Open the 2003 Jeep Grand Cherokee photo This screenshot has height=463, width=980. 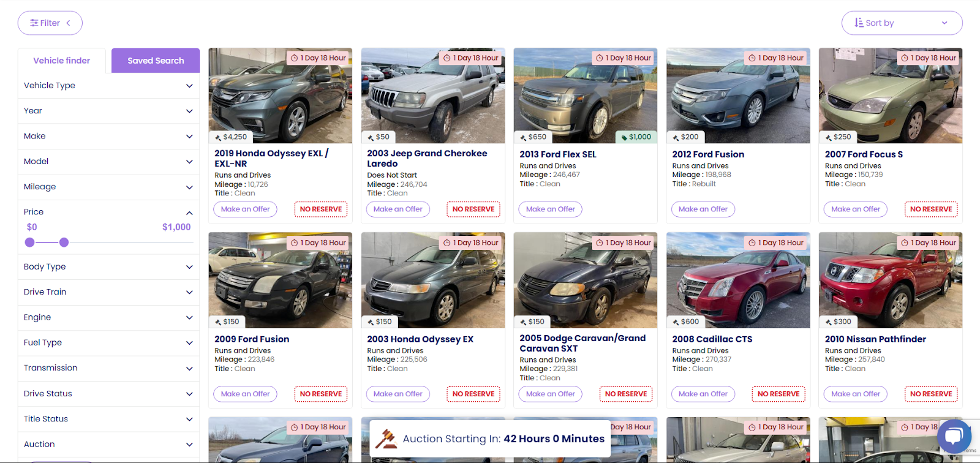(x=433, y=96)
